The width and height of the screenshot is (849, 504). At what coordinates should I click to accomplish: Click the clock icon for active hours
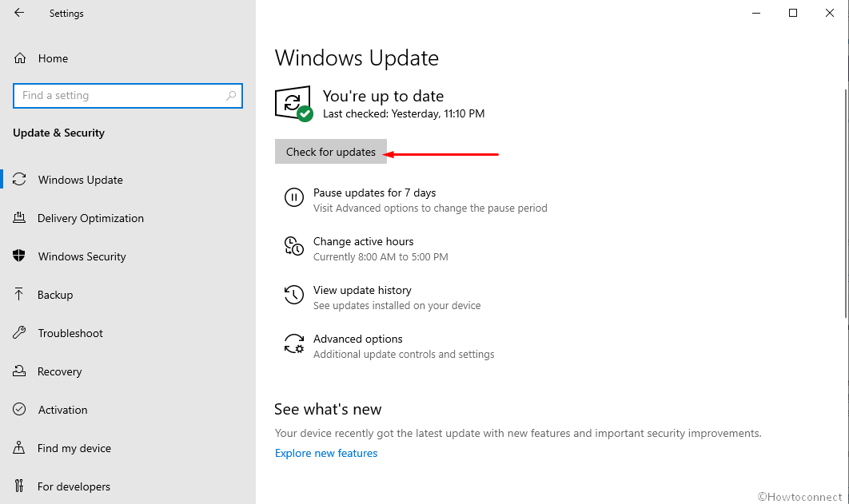[x=294, y=246]
